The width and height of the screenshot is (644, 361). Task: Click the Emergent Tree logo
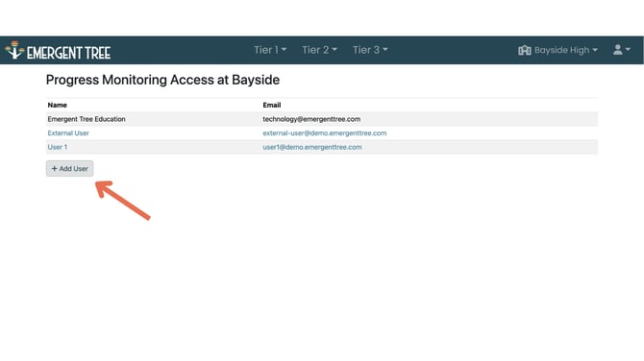[58, 51]
